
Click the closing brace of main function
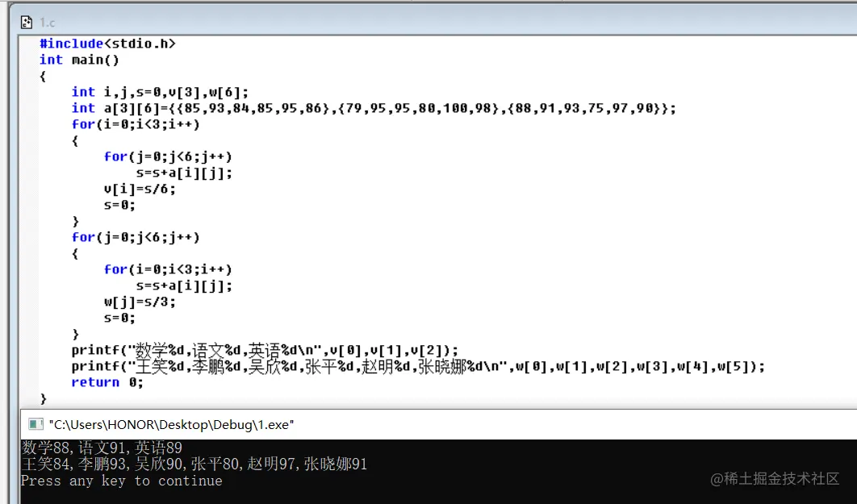[44, 398]
